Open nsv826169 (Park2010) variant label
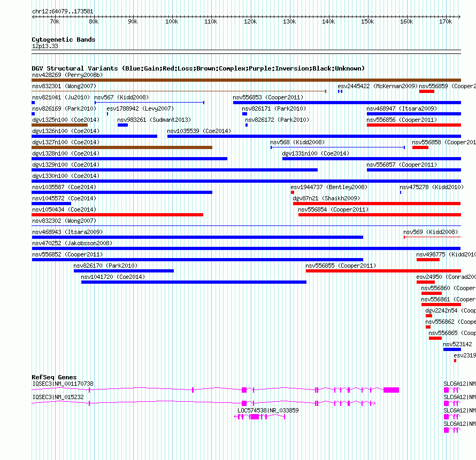Viewport: 476px width, 460px height. pos(64,108)
